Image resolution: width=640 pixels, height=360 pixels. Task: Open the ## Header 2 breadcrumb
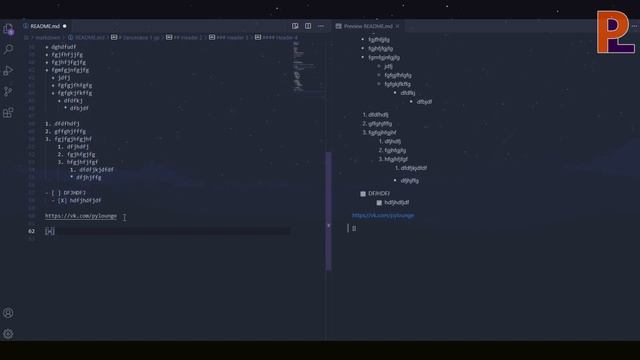[x=184, y=38]
